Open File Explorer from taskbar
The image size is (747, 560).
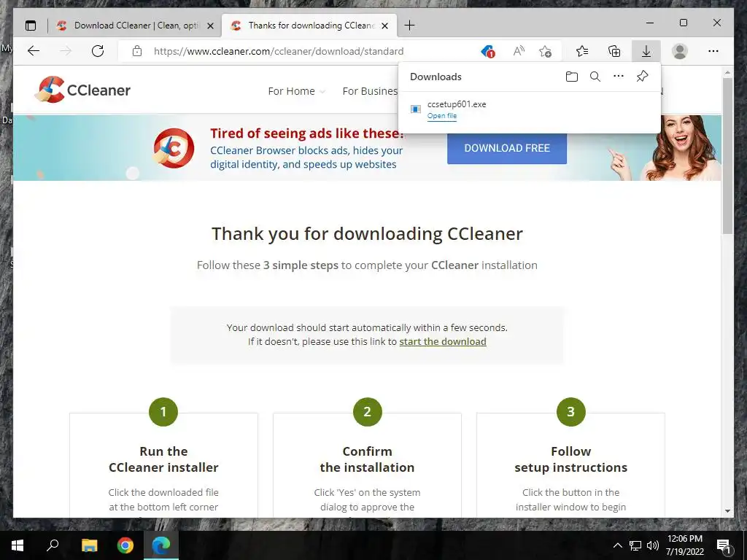click(89, 545)
